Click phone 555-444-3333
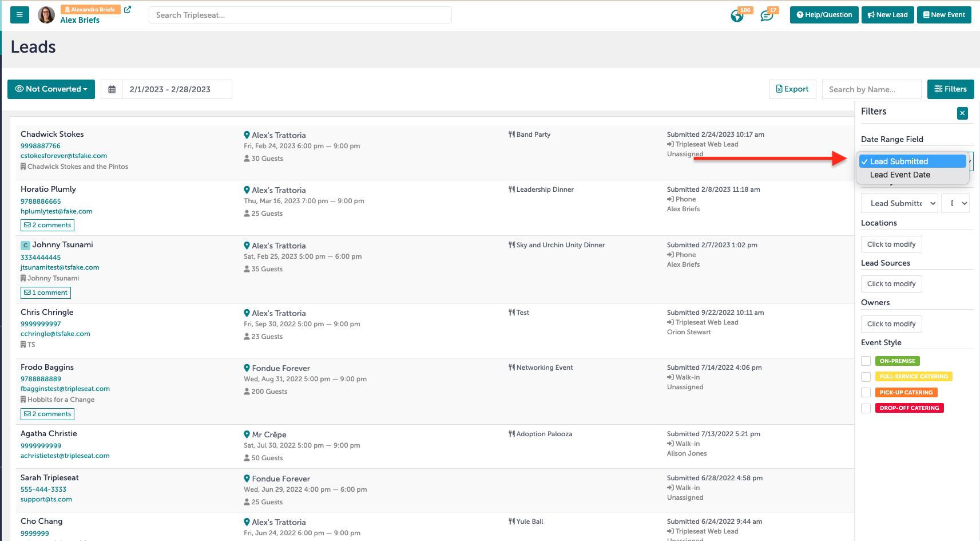The width and height of the screenshot is (980, 541). (43, 489)
